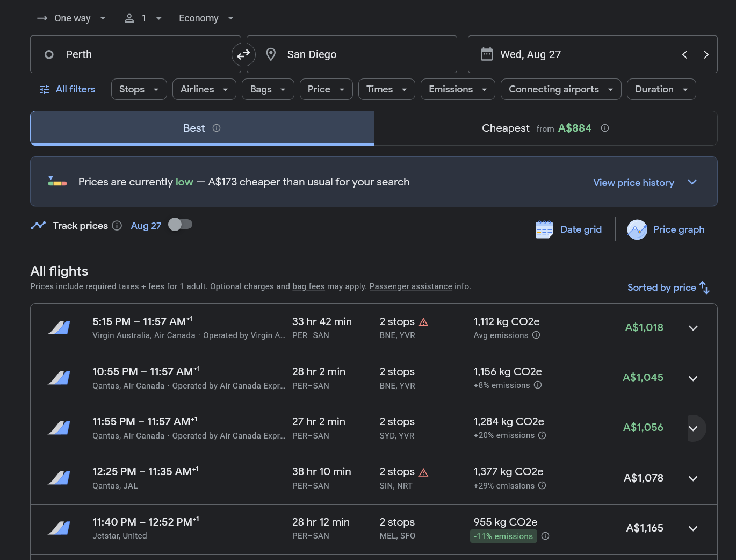
Task: Open the Stops filter dropdown
Action: pyautogui.click(x=139, y=89)
